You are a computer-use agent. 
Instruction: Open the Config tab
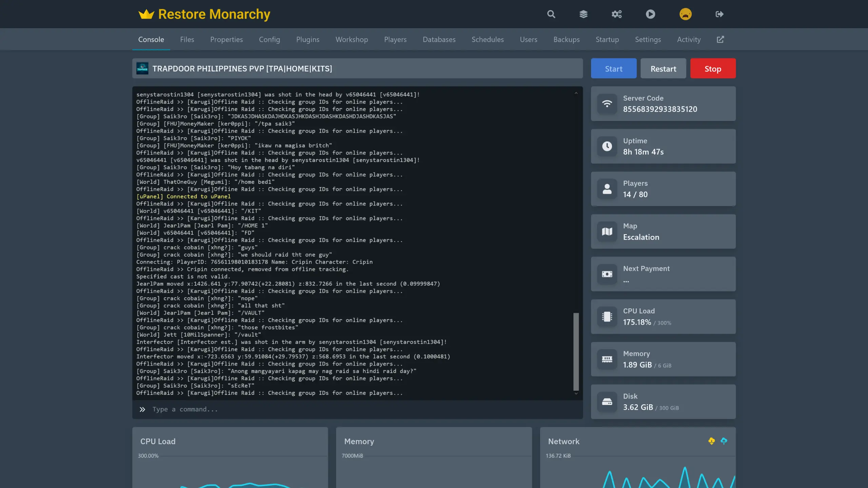[x=269, y=39]
